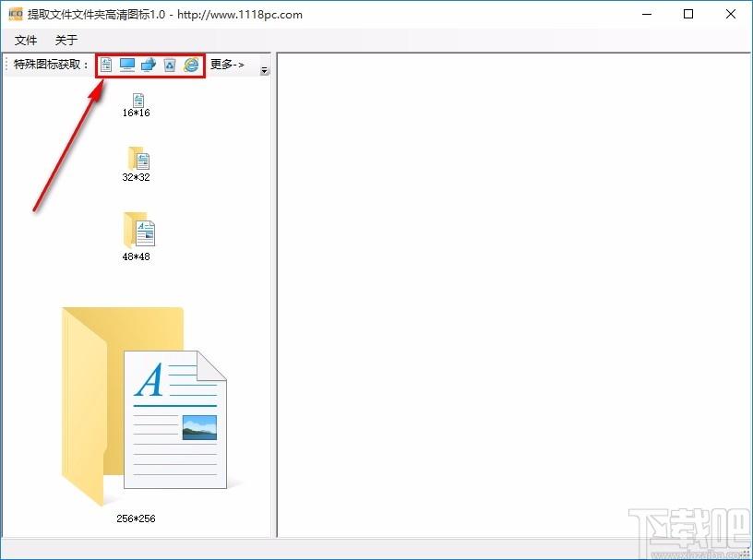
Task: Click the ICO application icon in title bar
Action: click(x=16, y=14)
